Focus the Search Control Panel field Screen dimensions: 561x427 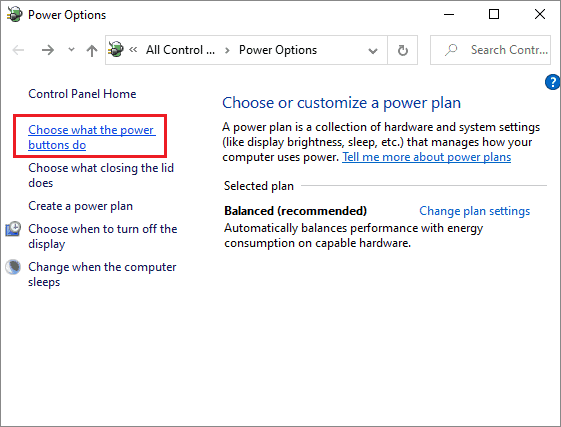[490, 50]
